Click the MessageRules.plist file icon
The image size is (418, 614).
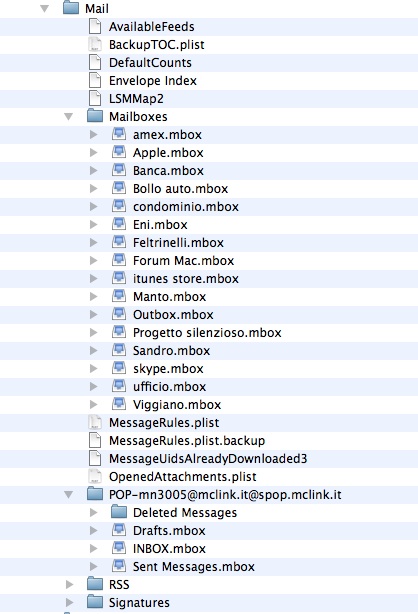click(x=95, y=422)
